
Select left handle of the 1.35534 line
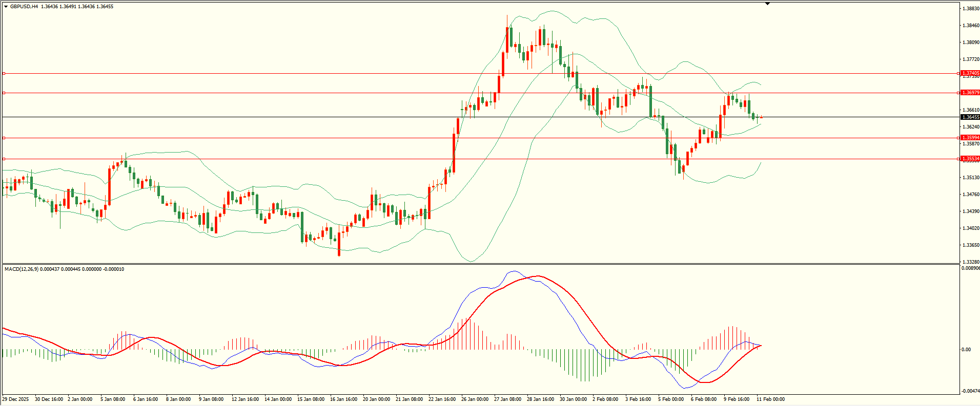click(4, 159)
